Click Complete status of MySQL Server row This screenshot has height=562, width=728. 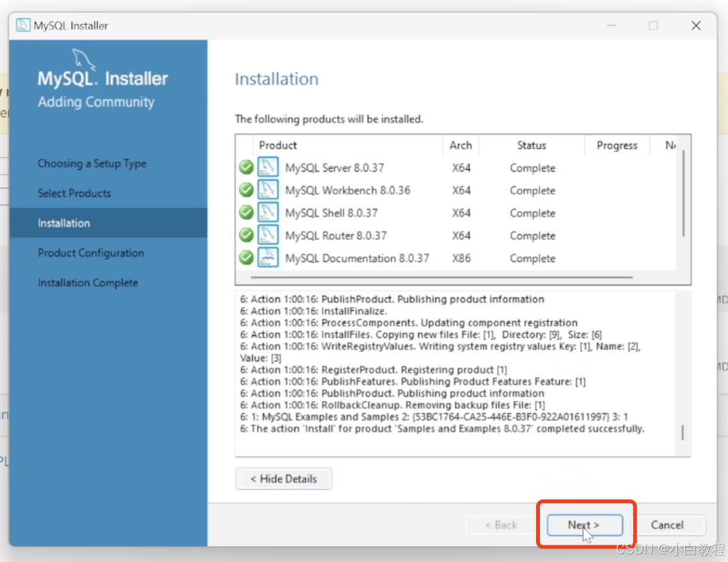tap(532, 168)
